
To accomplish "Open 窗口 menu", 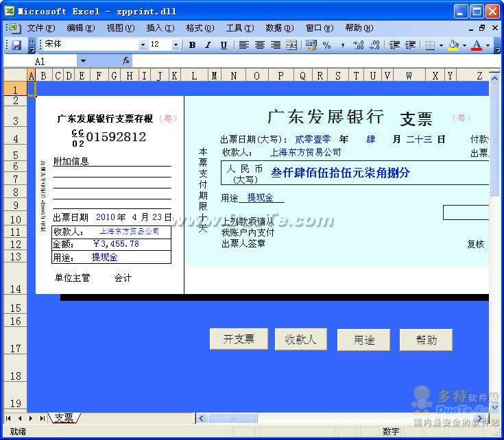I will [x=320, y=28].
